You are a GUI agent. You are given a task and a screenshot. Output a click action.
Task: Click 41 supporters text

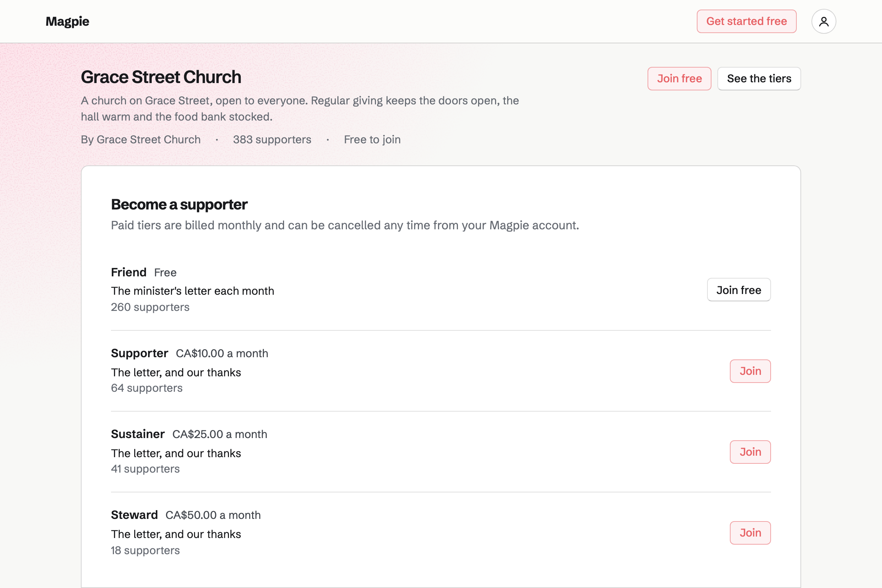tap(145, 469)
